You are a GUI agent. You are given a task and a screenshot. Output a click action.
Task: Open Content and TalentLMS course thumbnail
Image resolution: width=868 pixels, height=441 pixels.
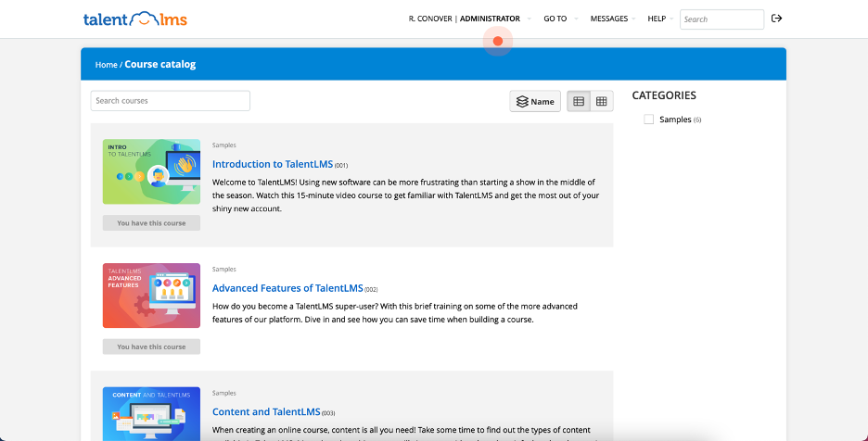click(151, 413)
